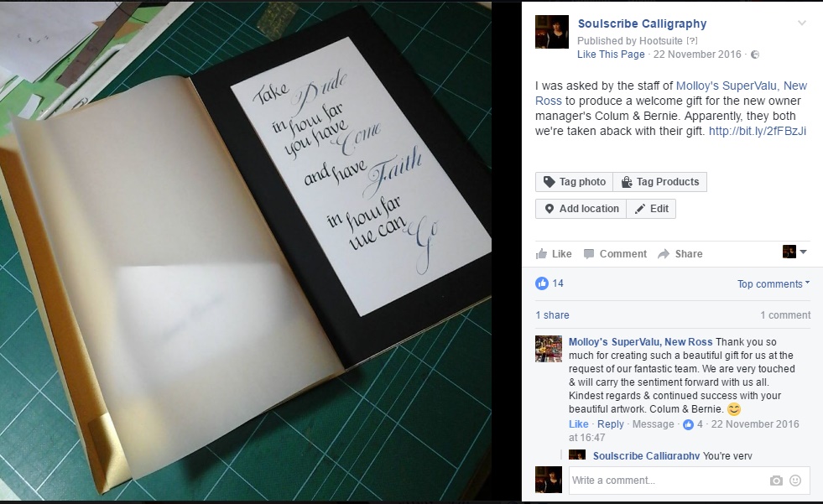Open emoji picker in comment box

795,481
